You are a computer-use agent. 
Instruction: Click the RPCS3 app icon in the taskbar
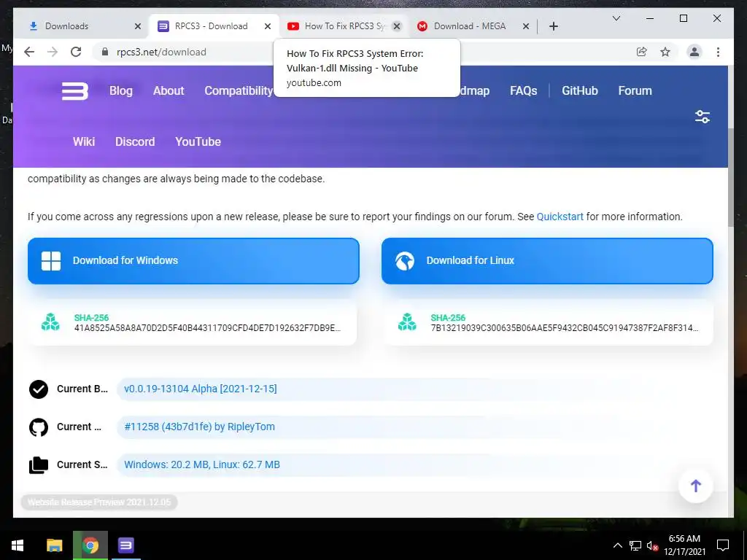click(x=125, y=545)
